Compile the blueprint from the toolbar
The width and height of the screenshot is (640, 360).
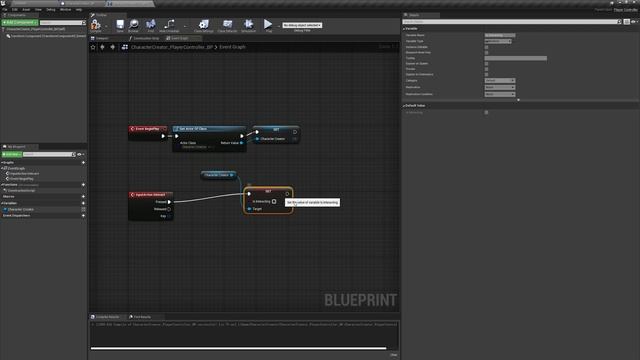[96, 25]
